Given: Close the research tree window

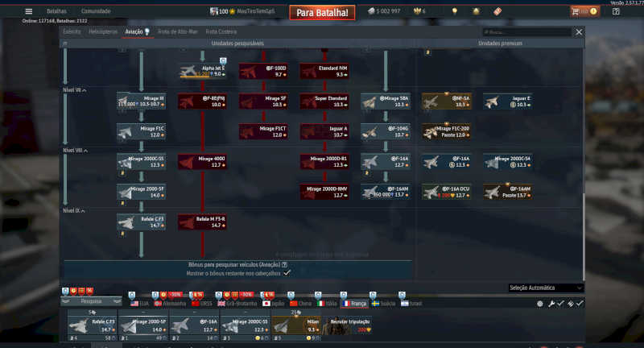Looking at the screenshot, I should click(x=579, y=32).
